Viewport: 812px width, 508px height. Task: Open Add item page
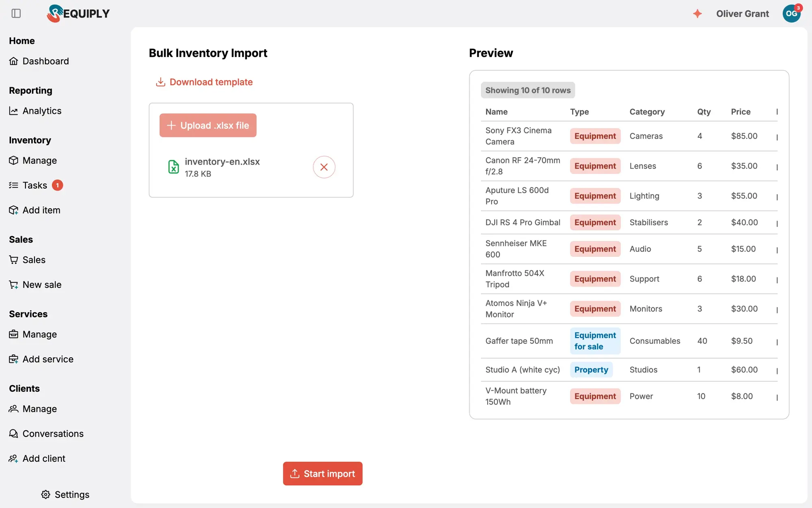point(35,210)
